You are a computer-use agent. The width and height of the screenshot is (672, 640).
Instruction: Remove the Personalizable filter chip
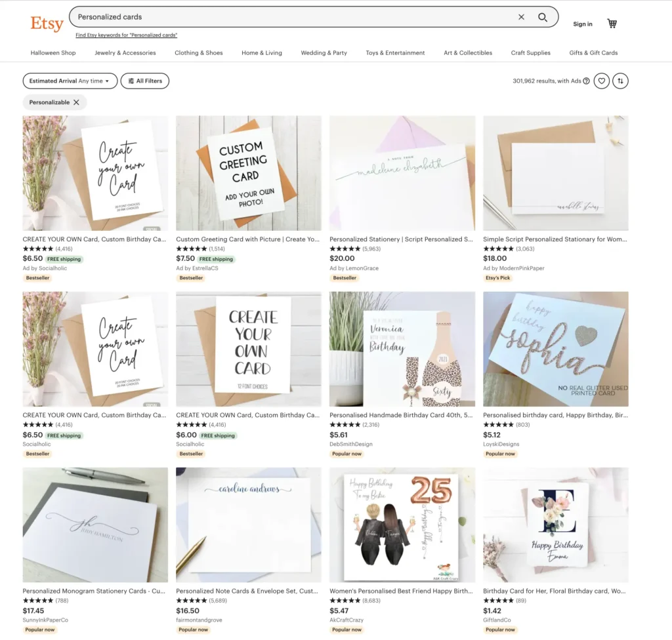(x=76, y=102)
